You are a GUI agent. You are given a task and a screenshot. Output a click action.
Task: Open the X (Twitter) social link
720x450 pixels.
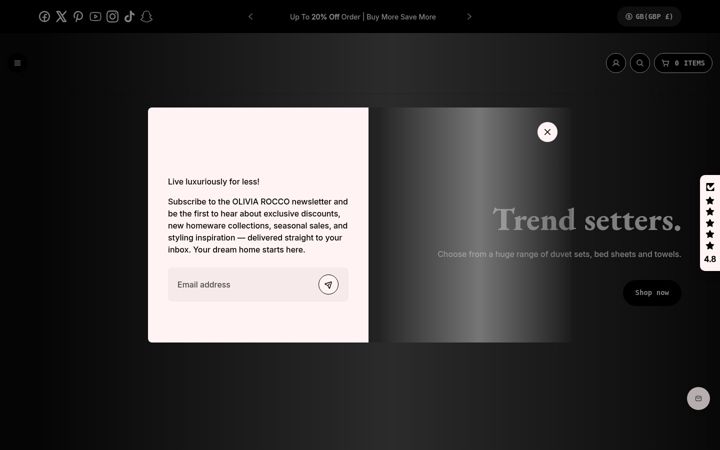[61, 17]
